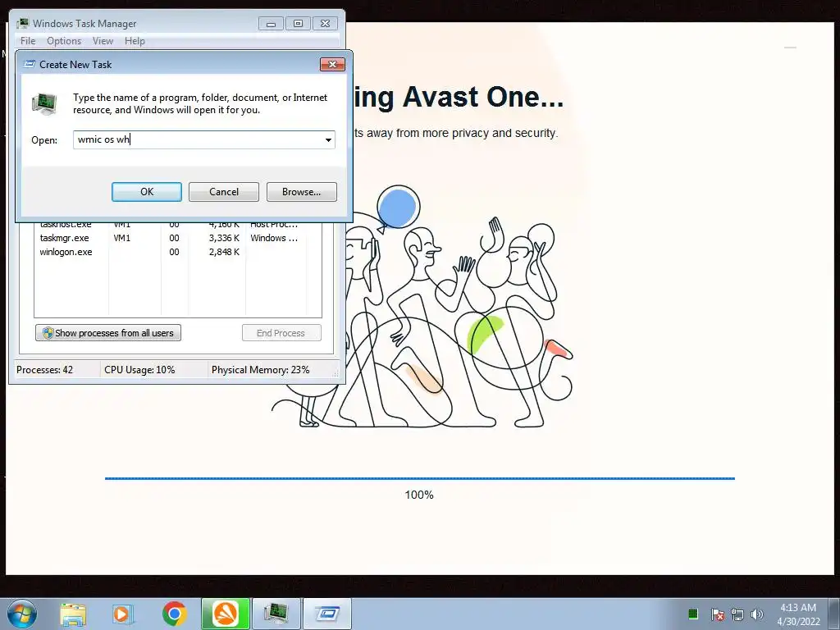Open the Help menu
Viewport: 840px width, 630px height.
[x=135, y=41]
